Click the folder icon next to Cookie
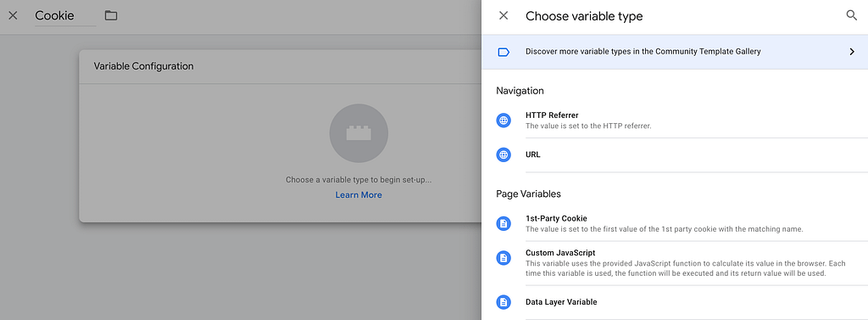Screen dimensions: 868x320 111,15
